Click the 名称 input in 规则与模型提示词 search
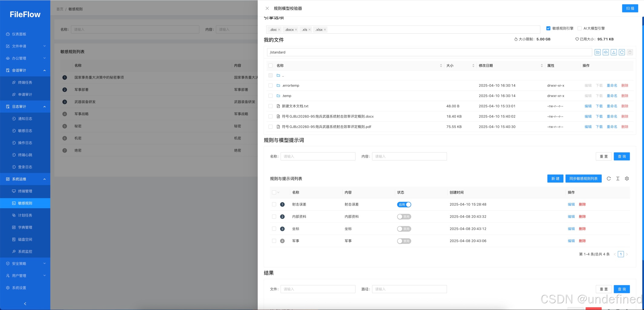Screen dimensions: 644x310 [x=318, y=157]
